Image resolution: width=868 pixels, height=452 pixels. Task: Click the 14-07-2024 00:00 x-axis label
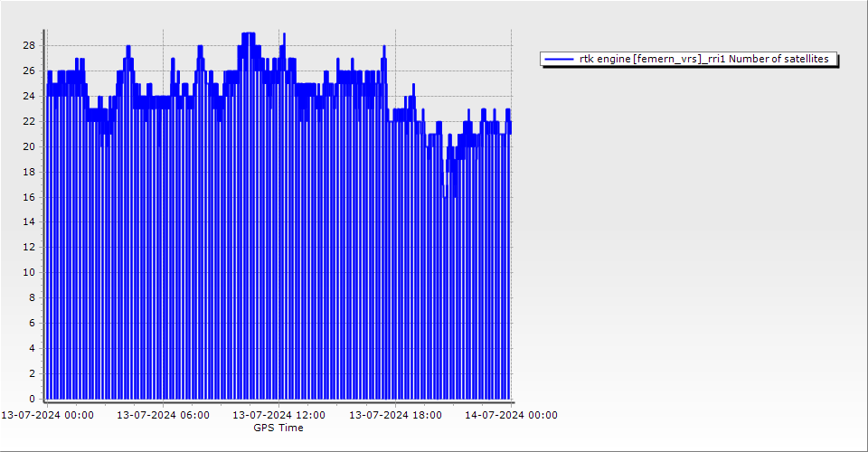511,415
